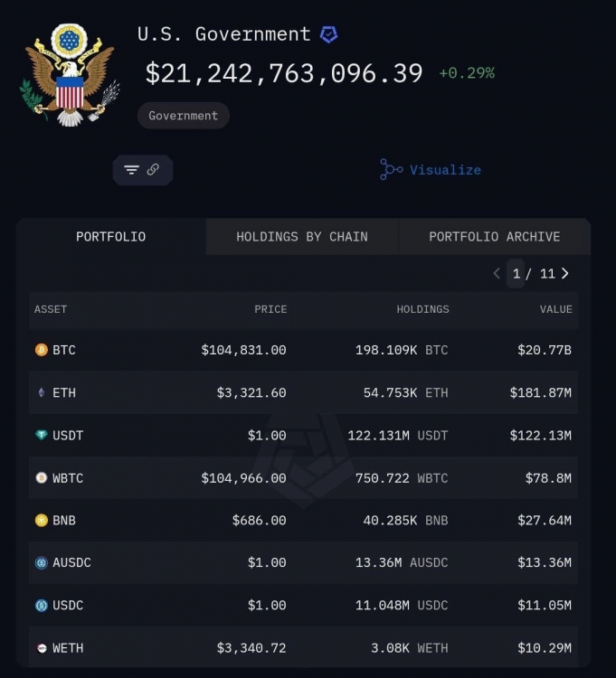The height and width of the screenshot is (678, 616).
Task: Click the WETH coin icon
Action: pos(41,647)
